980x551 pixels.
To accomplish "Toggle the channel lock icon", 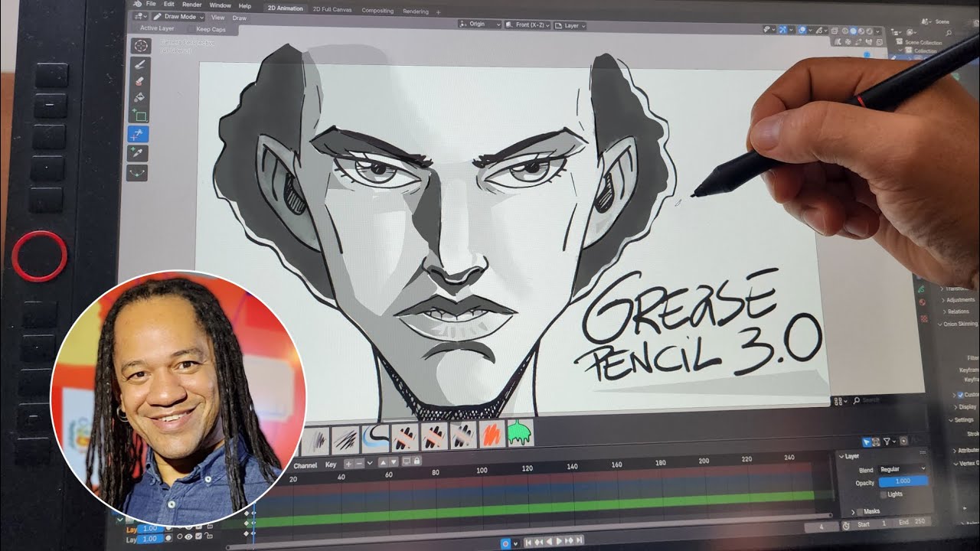I will (416, 461).
